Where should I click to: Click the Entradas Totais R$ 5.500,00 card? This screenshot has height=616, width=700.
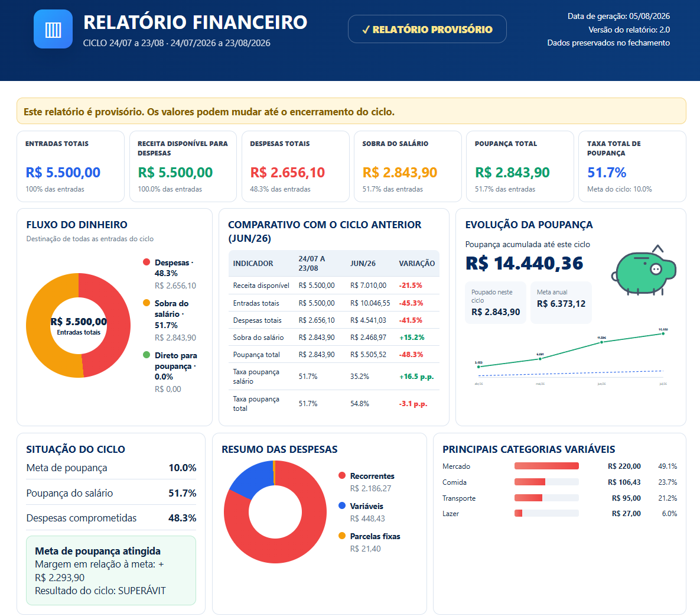[x=70, y=167]
